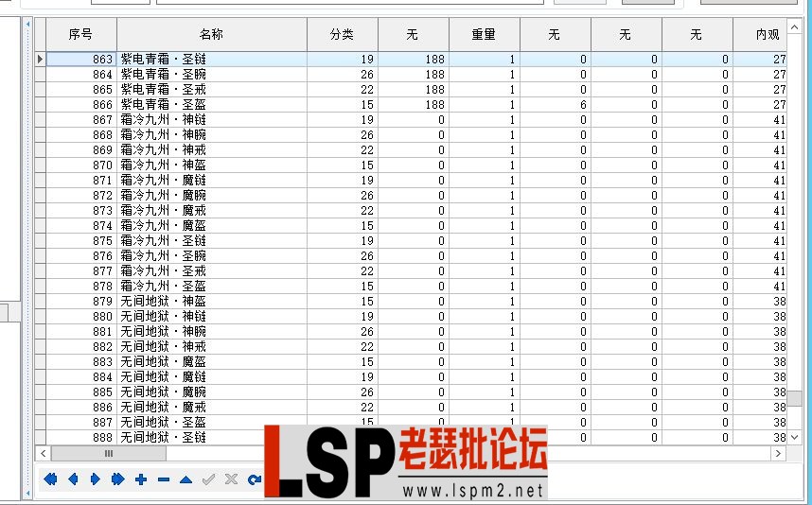Cancel edit using the X icon
The image size is (812, 505).
(x=232, y=479)
